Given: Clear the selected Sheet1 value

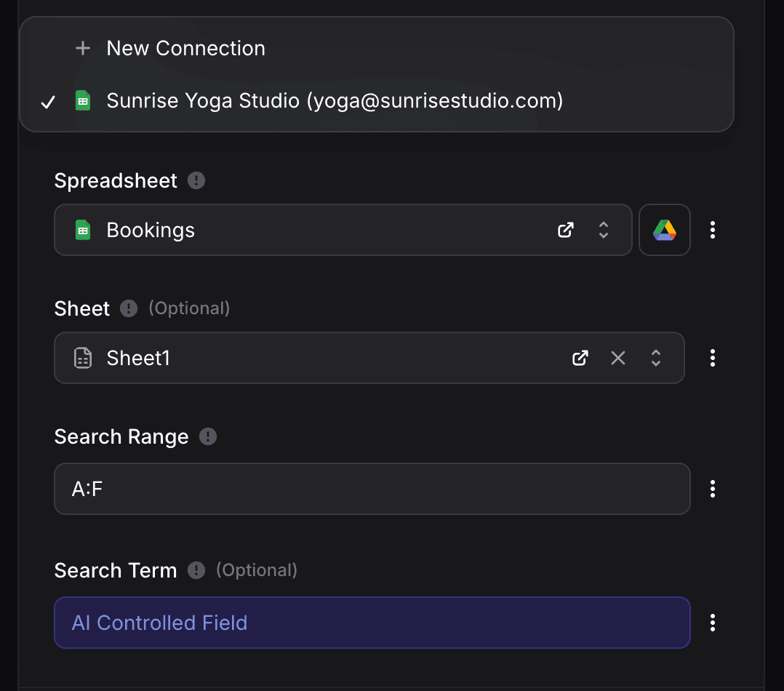Looking at the screenshot, I should tap(618, 358).
